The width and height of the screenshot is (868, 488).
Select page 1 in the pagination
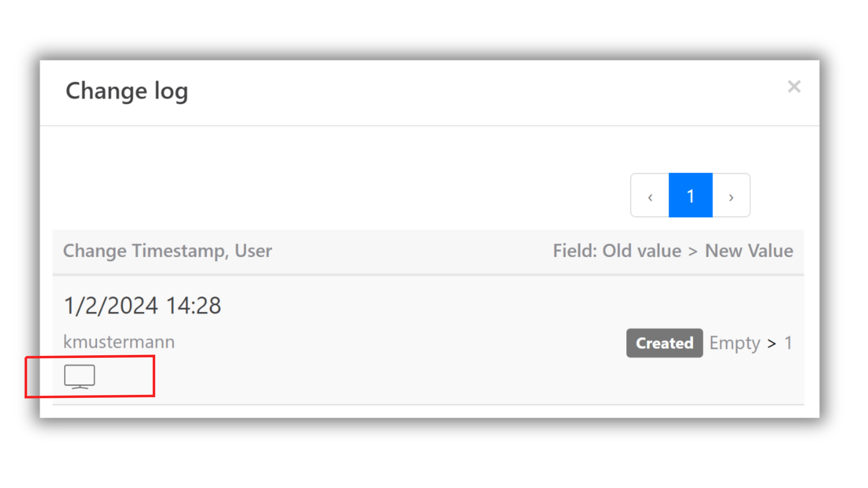pos(691,195)
